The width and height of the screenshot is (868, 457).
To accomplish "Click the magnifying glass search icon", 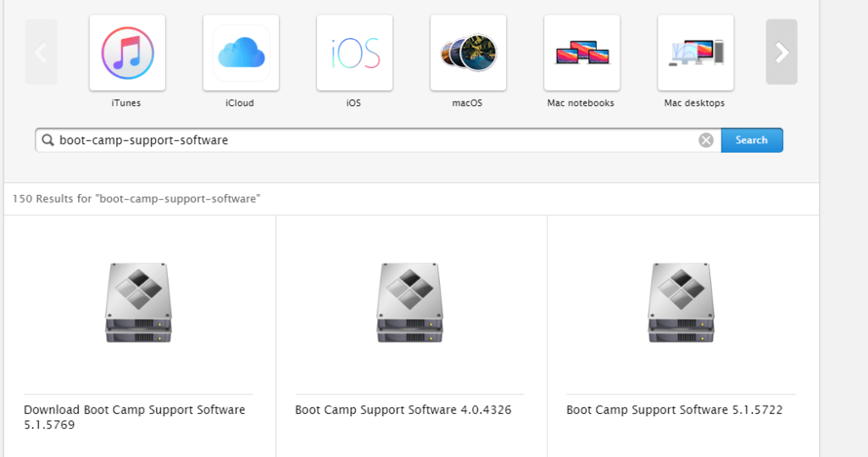I will point(48,140).
